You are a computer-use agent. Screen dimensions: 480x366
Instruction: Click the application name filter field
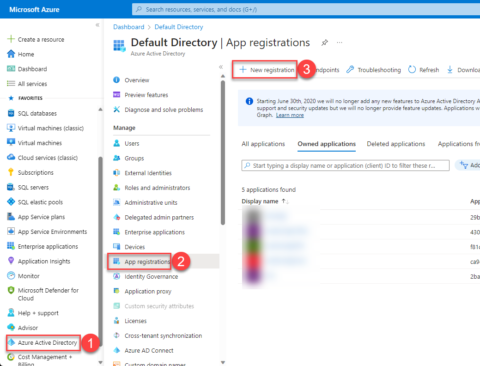pos(345,165)
